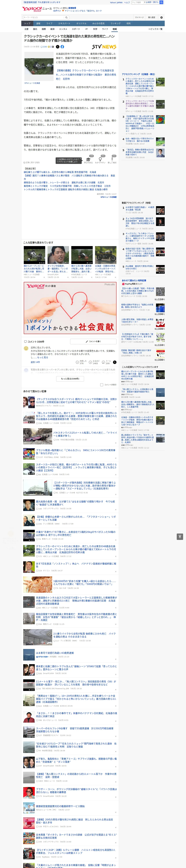Select the ランキング navigation tab
Viewport: 186px width, 868px height.
(115, 24)
